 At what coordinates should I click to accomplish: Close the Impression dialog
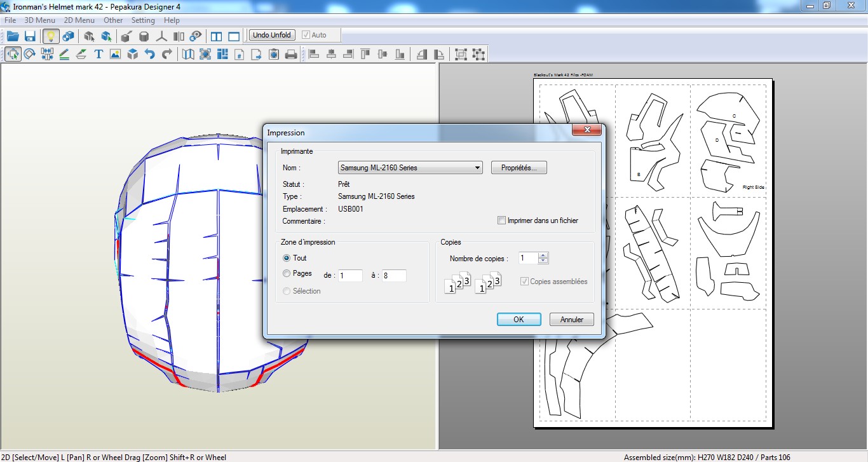pos(587,130)
